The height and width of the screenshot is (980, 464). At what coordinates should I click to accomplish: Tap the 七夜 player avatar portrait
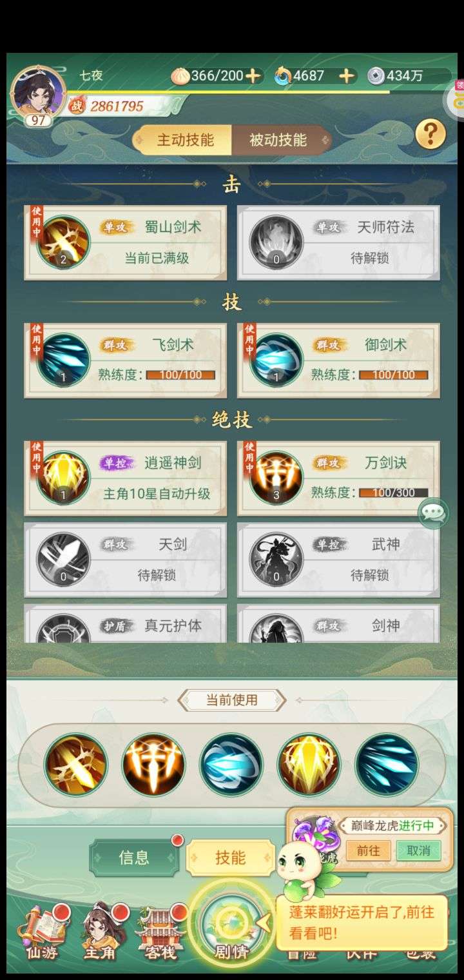[x=38, y=92]
